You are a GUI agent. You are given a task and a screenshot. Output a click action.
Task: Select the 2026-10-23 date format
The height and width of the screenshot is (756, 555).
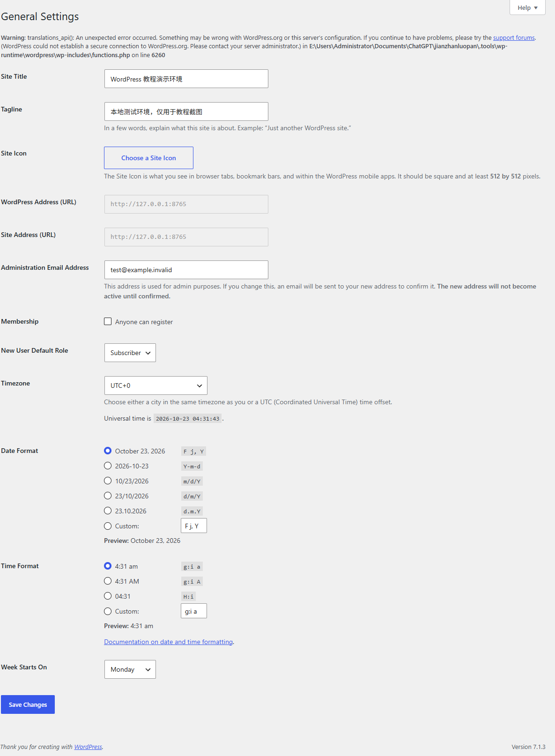pyautogui.click(x=108, y=466)
